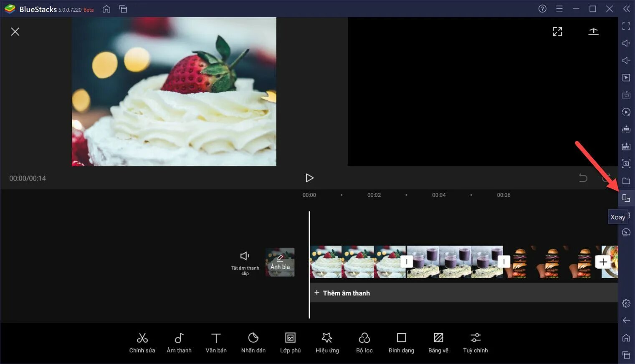Open the multi-instance tab icon in the title bar
Image resolution: width=635 pixels, height=364 pixels.
pyautogui.click(x=123, y=9)
